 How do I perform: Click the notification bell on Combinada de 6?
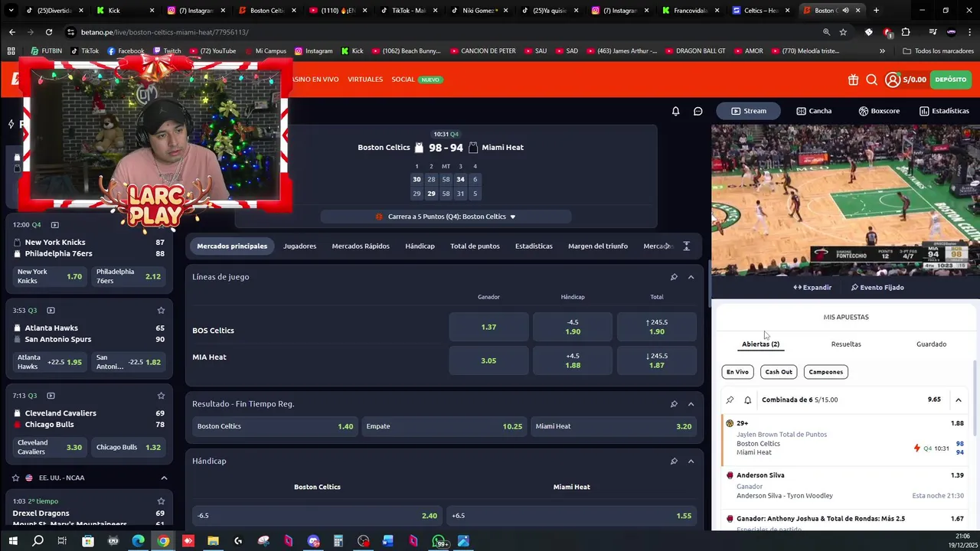748,400
